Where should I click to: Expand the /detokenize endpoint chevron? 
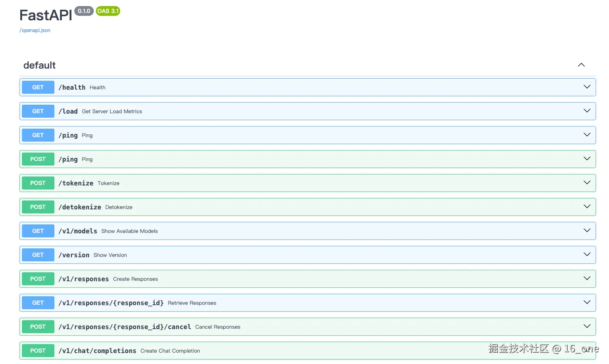click(587, 207)
